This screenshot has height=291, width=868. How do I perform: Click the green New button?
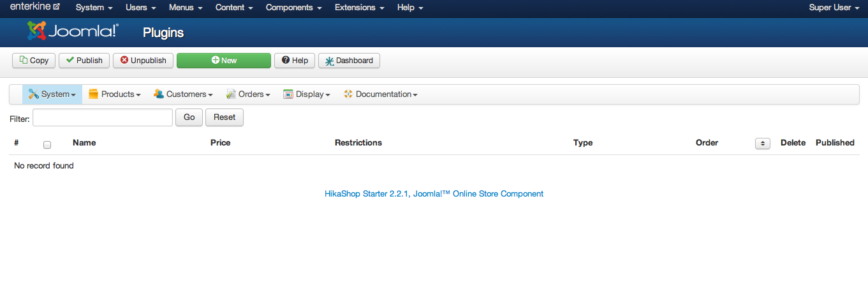point(224,61)
